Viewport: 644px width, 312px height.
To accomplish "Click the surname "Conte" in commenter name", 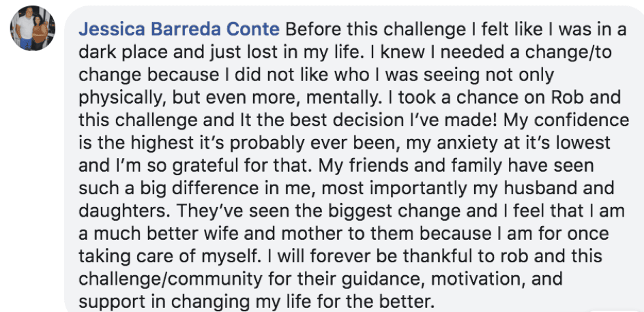I will click(255, 29).
